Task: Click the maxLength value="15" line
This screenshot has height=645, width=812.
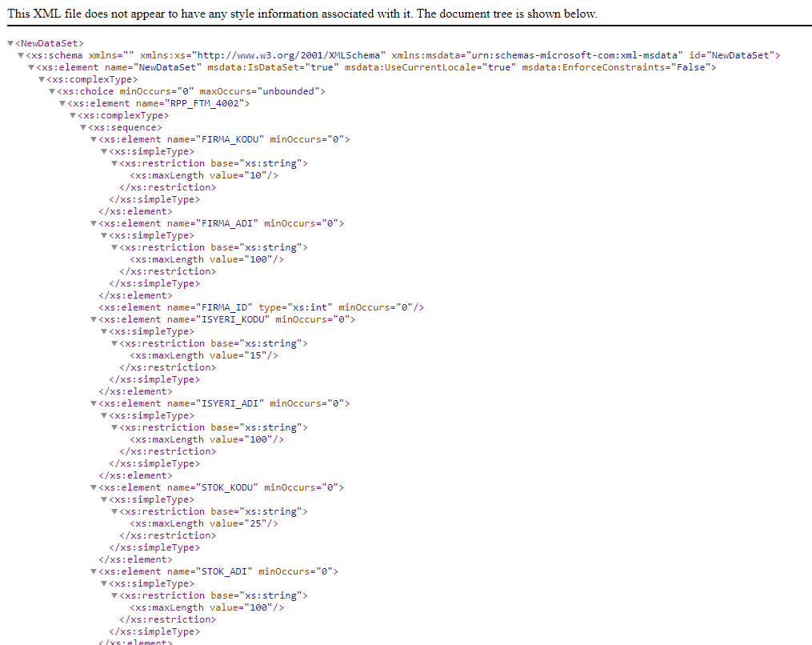Action: (x=204, y=355)
